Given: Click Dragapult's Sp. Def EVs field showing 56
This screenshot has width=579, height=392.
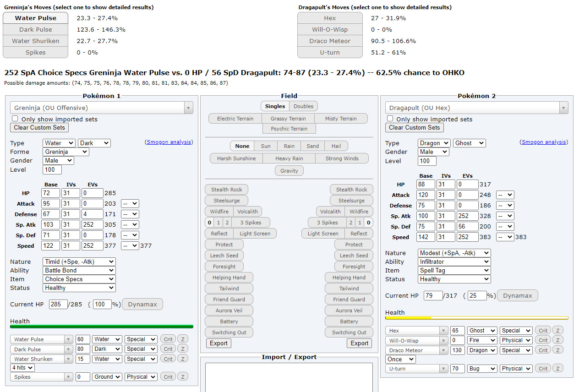Looking at the screenshot, I should coord(467,227).
